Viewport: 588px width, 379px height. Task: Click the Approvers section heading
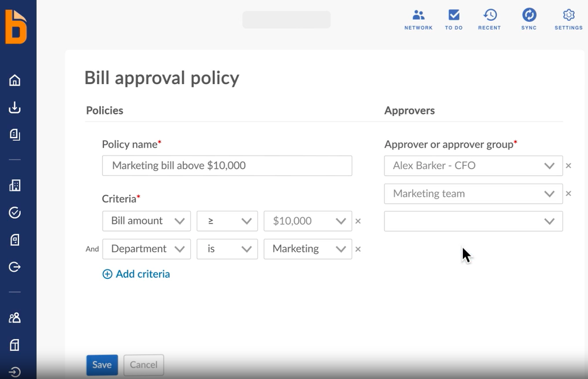click(409, 111)
